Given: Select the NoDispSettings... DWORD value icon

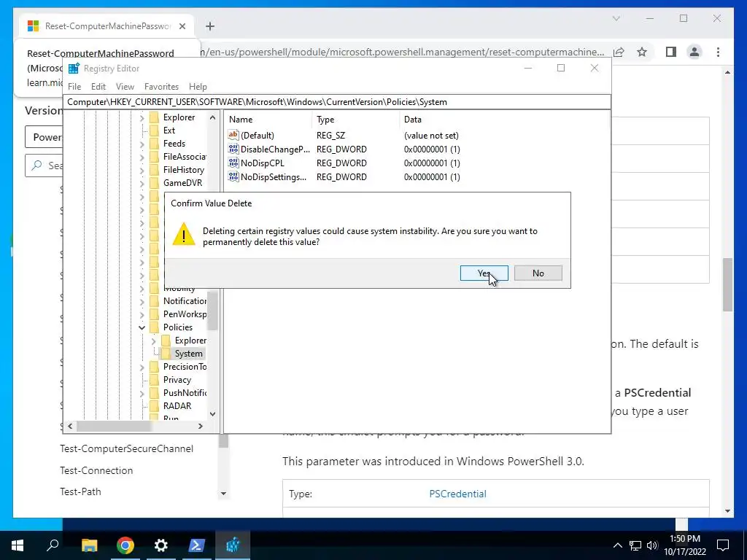Looking at the screenshot, I should click(233, 176).
